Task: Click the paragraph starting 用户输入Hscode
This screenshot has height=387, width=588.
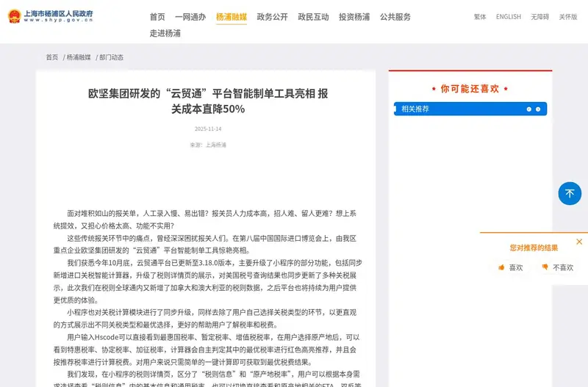Action: [x=207, y=350]
